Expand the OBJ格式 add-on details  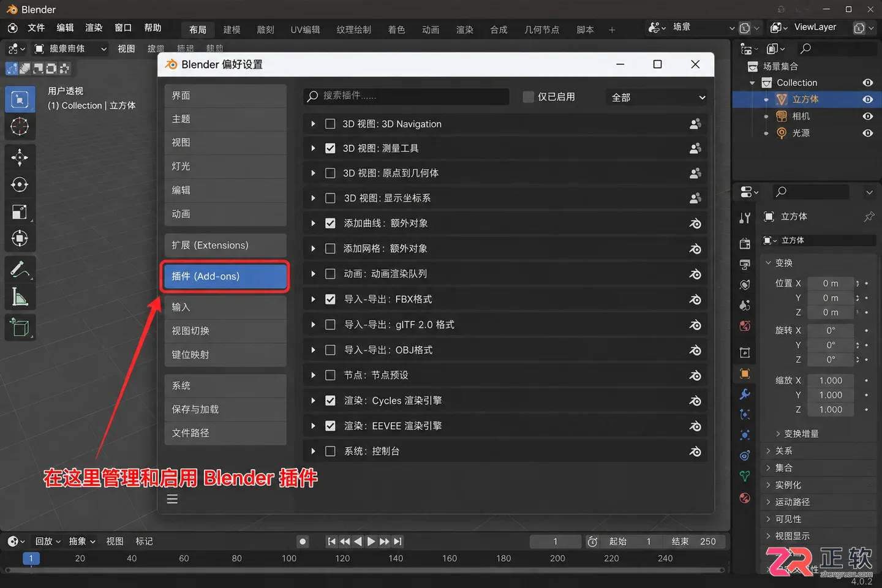[x=313, y=350]
